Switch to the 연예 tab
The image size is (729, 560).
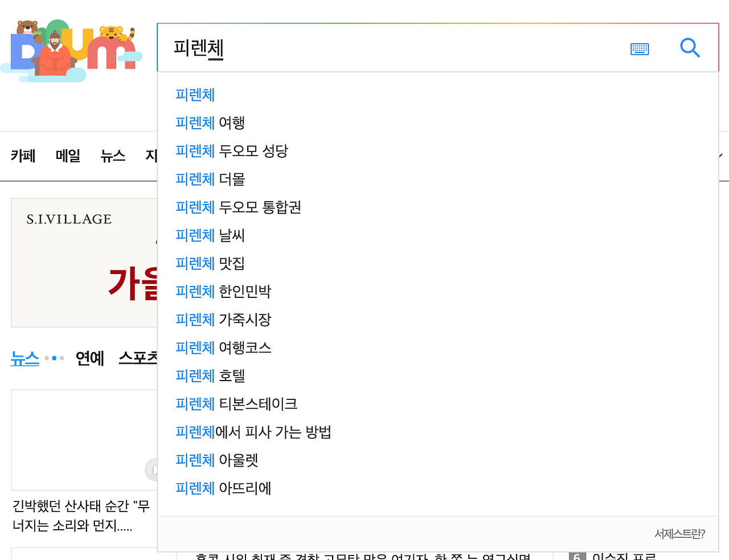[89, 359]
